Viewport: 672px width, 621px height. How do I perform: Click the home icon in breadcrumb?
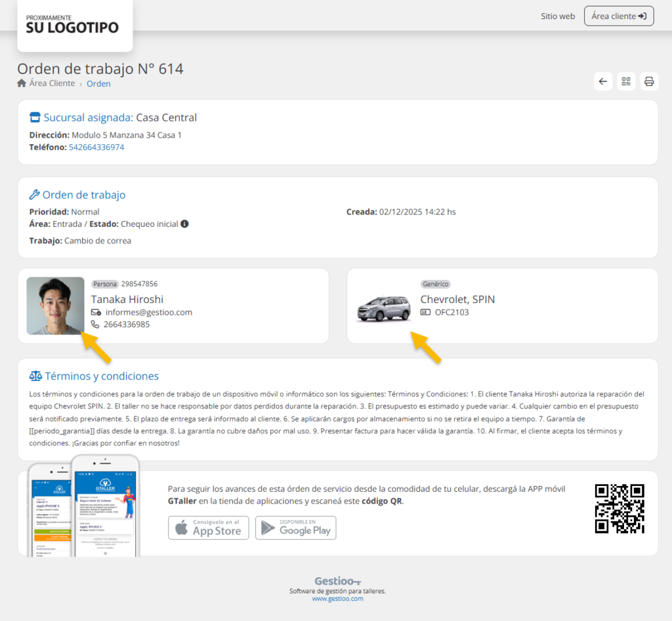(22, 83)
